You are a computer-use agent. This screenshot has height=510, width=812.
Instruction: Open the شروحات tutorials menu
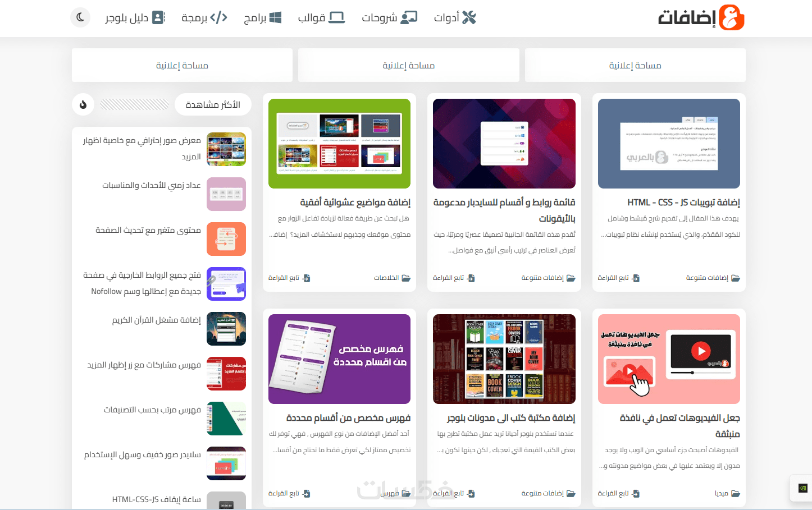(389, 17)
